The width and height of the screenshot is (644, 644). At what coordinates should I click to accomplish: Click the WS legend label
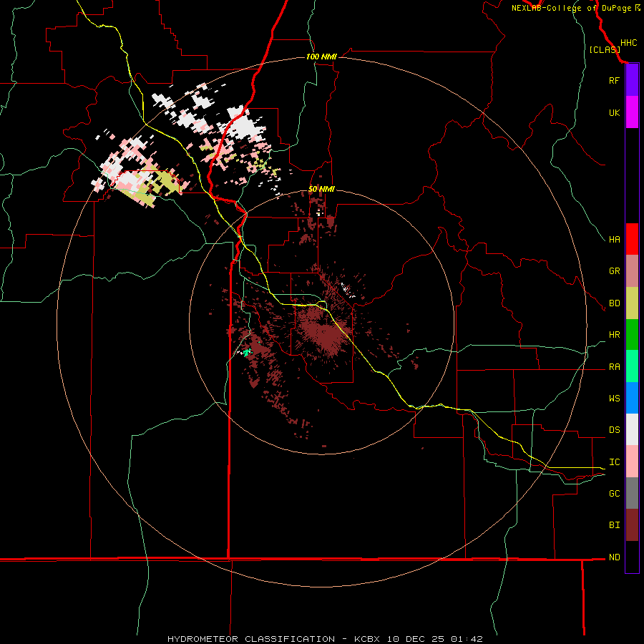point(614,399)
